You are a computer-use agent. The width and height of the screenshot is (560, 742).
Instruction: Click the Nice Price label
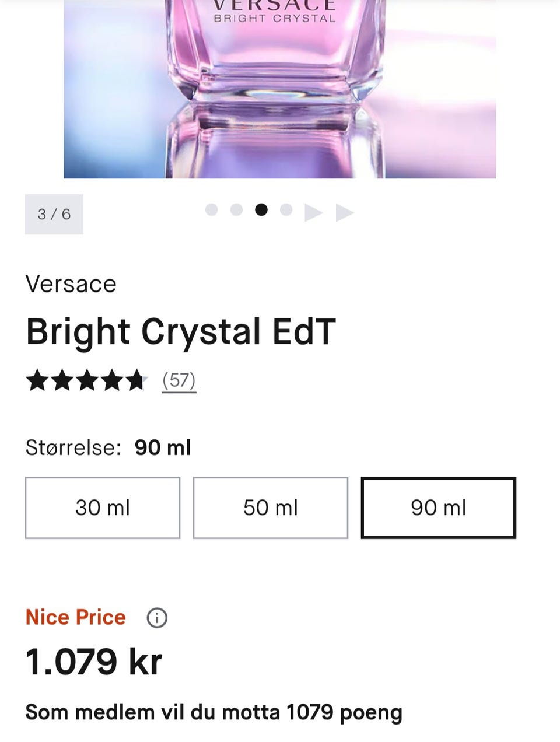76,617
